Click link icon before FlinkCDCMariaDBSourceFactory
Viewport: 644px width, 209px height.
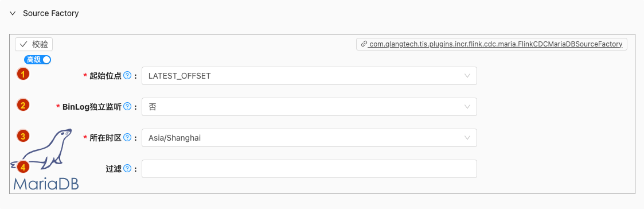(x=364, y=44)
